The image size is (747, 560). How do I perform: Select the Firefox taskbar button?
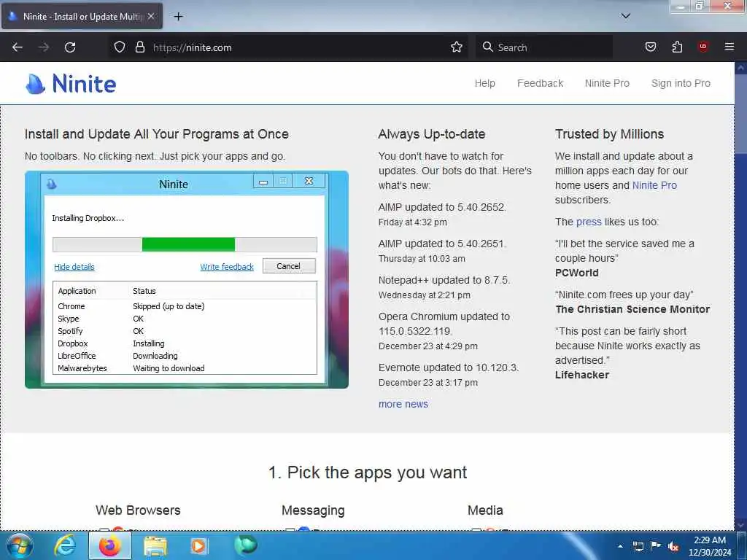(109, 545)
